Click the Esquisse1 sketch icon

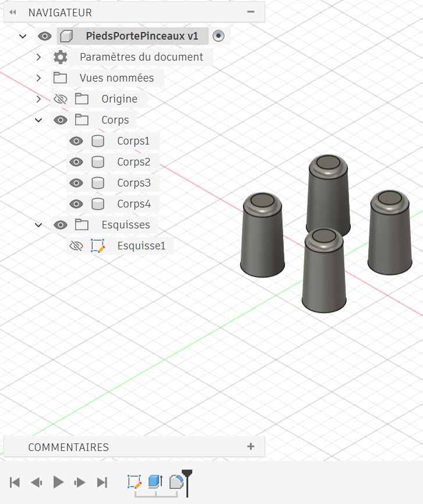[x=98, y=246]
